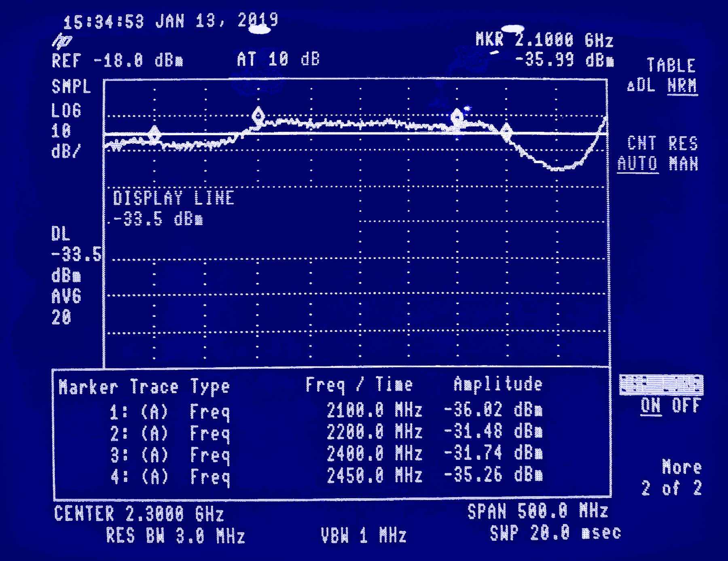728x561 pixels.
Task: Click the RES BW 3.0 MHz readout
Action: tap(175, 536)
